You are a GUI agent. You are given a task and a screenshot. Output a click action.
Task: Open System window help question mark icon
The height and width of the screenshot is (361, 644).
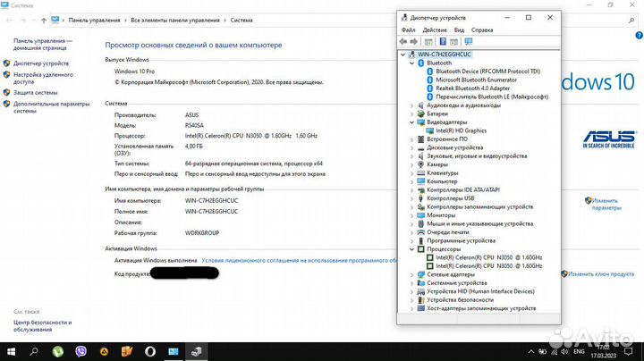(x=639, y=36)
